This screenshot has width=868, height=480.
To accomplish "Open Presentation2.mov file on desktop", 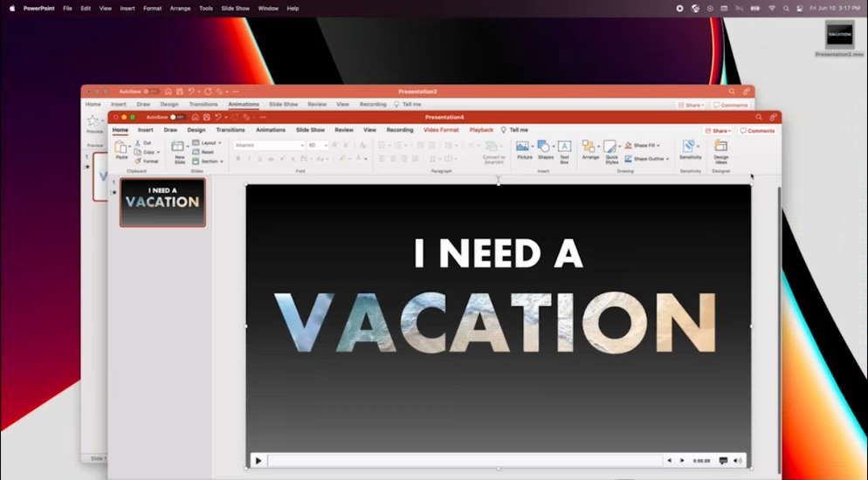I will pos(839,39).
